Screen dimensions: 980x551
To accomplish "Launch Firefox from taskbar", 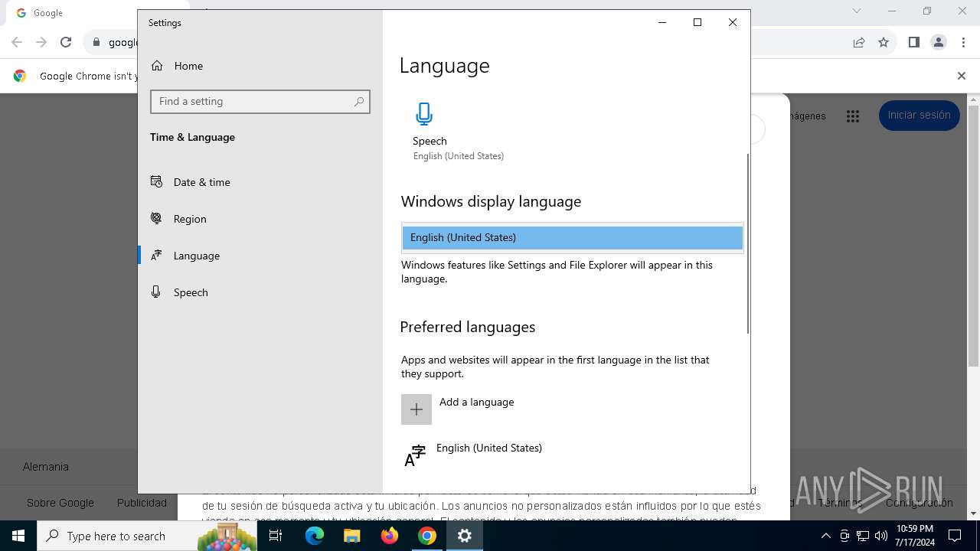I will 390,536.
